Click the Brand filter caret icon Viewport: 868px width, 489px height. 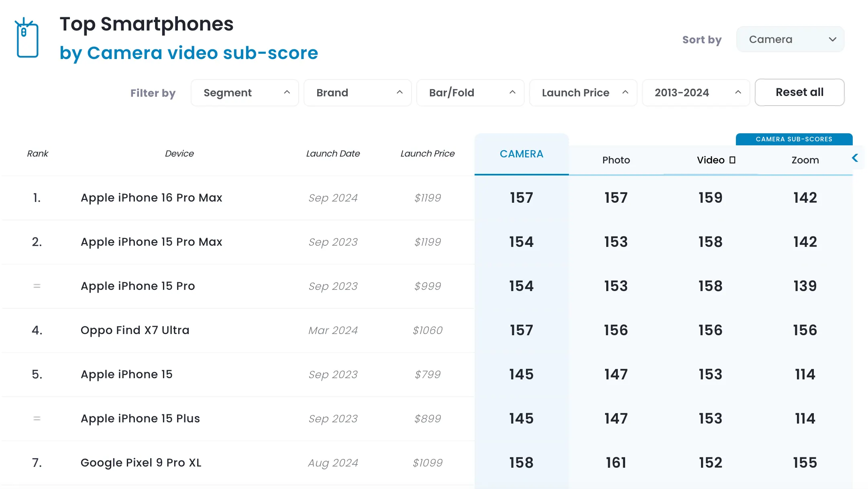pyautogui.click(x=399, y=92)
